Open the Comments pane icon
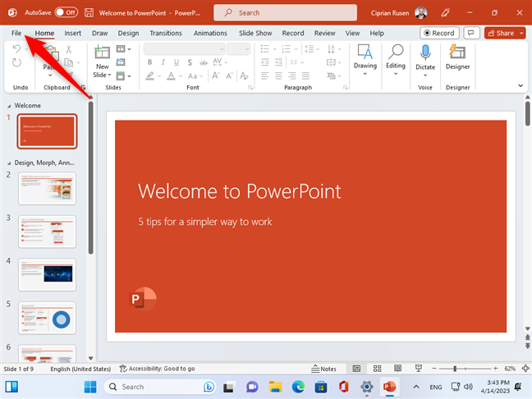Viewport: 532px width, 399px height. [471, 33]
